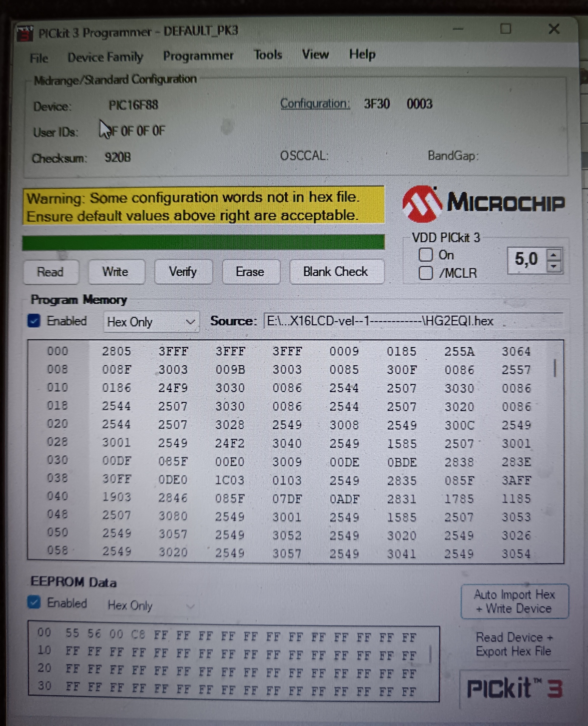Click program memory cell 1903 in row 040
The image size is (588, 726).
coord(116,497)
